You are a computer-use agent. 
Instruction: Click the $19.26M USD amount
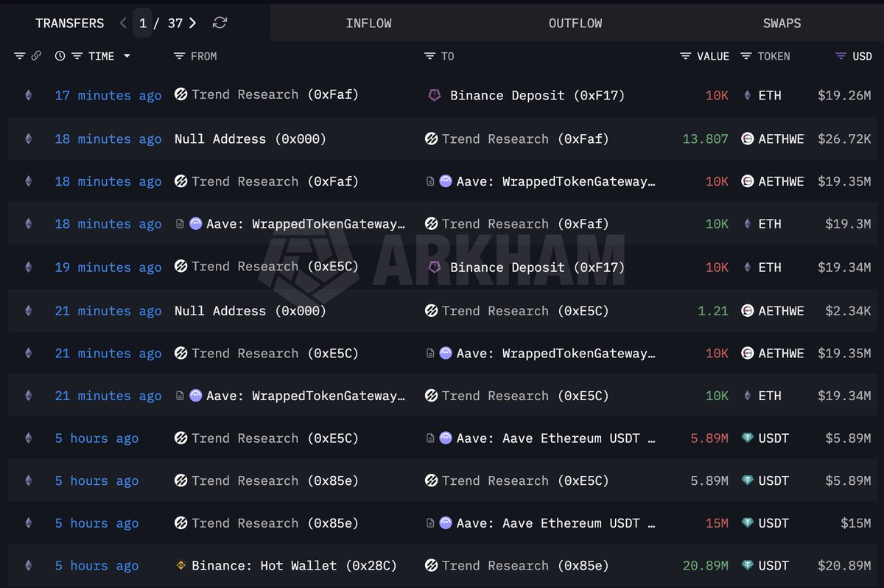pos(844,95)
